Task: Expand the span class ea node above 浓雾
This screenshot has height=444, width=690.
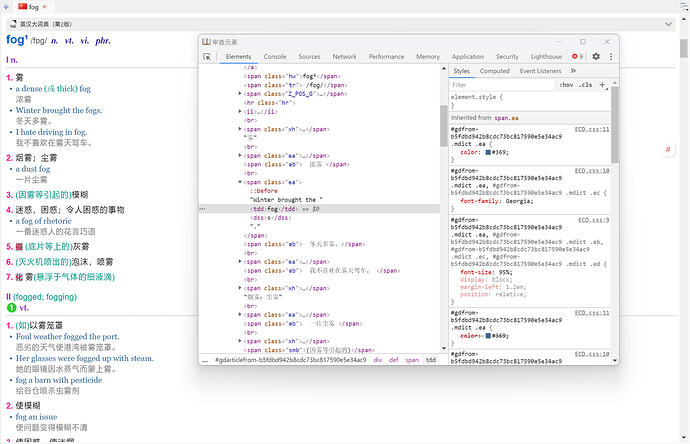Action: [240, 155]
